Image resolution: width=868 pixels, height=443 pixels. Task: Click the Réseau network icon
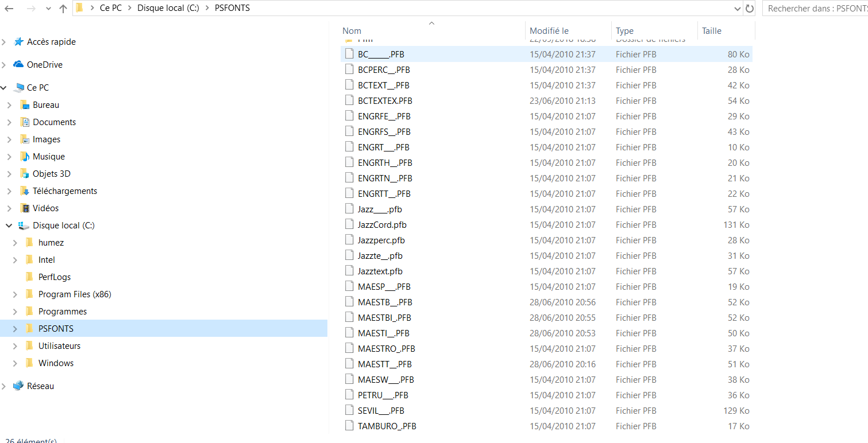[x=18, y=386]
